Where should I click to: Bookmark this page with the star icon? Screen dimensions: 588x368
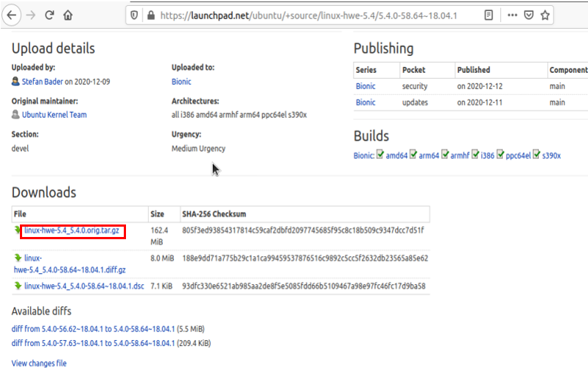[545, 15]
